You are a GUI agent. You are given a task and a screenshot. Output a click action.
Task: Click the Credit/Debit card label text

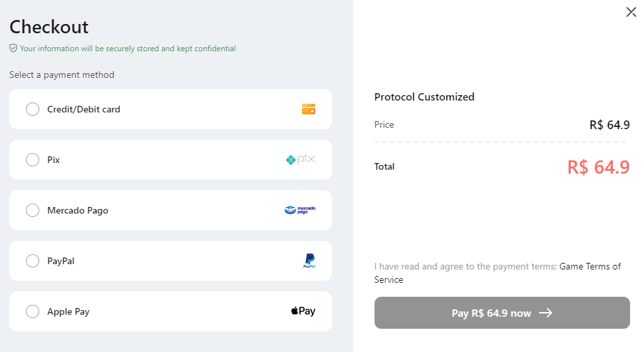[84, 109]
